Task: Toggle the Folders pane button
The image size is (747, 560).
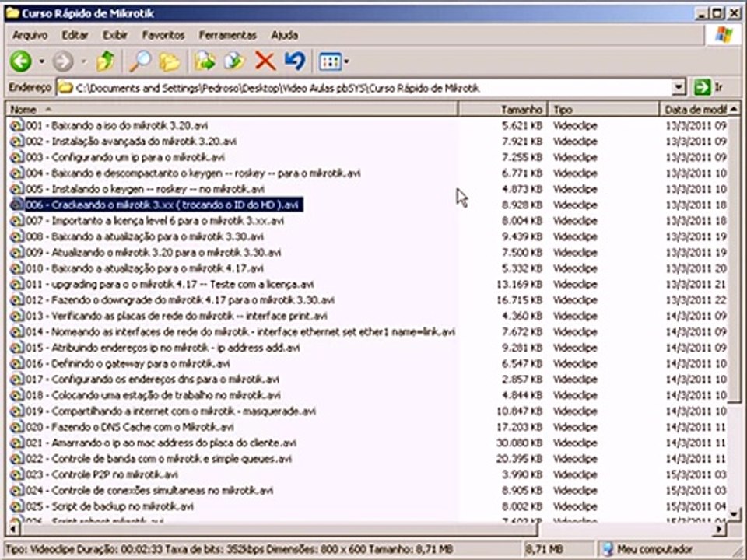Action: pyautogui.click(x=169, y=62)
